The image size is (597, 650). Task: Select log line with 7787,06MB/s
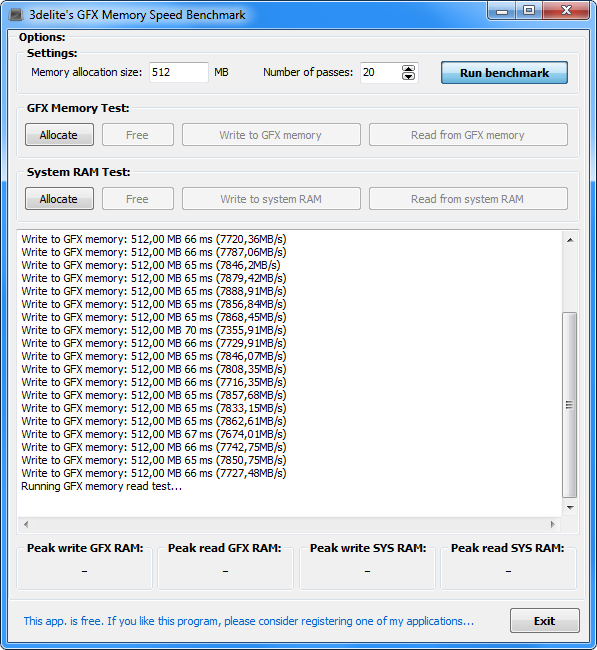pos(154,252)
